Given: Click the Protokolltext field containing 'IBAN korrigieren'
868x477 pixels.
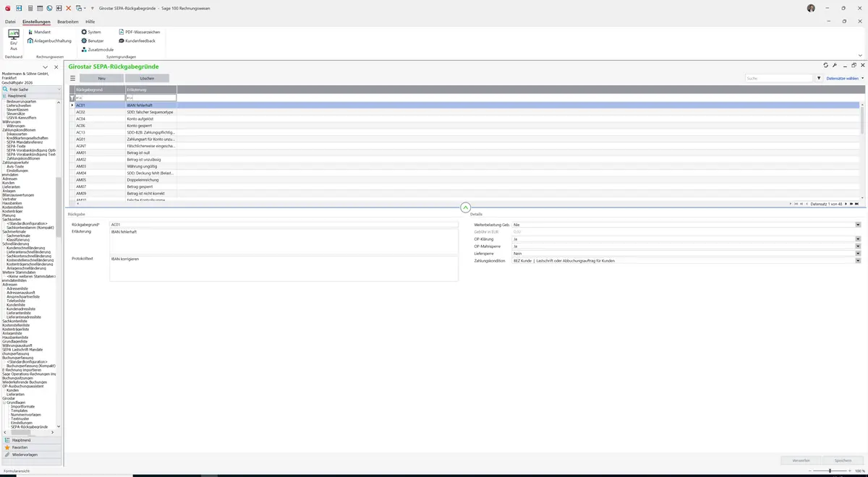Looking at the screenshot, I should click(x=284, y=267).
